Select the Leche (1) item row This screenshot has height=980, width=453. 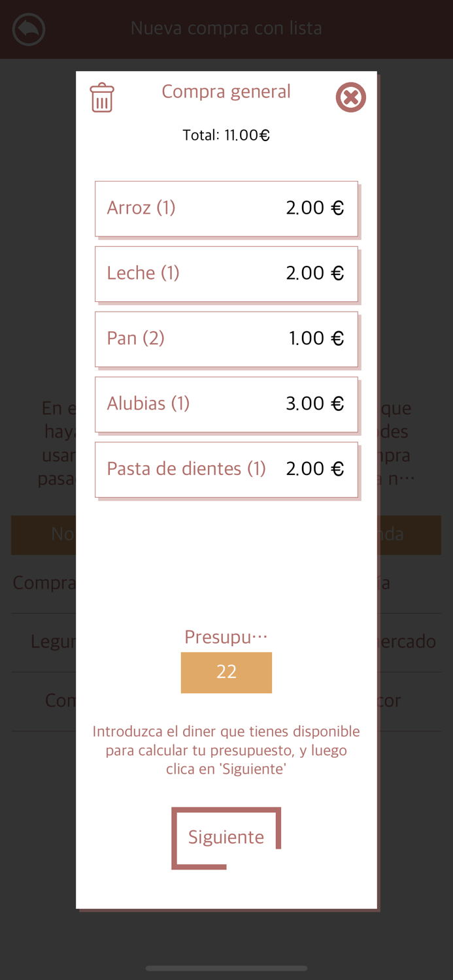point(226,273)
